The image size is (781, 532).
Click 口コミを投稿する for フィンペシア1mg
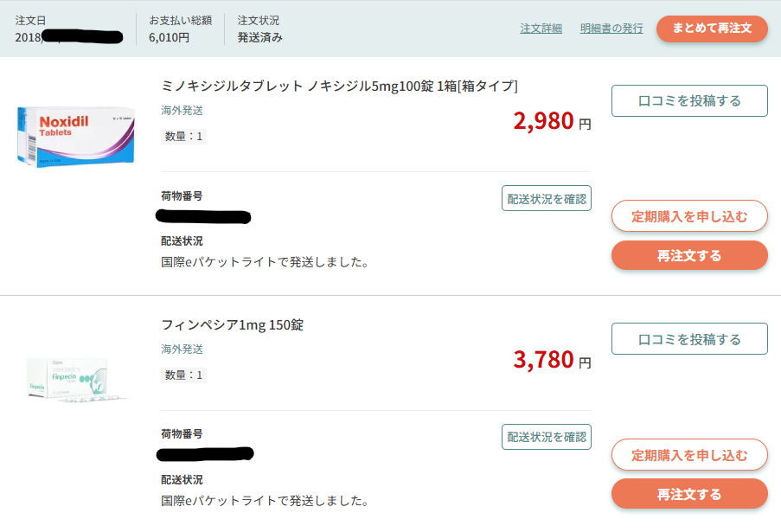[688, 338]
